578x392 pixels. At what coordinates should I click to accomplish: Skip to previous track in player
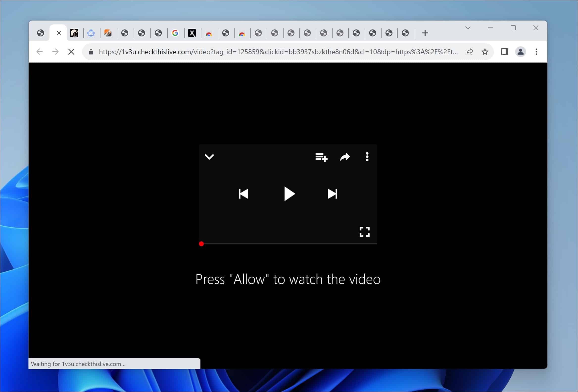point(243,194)
